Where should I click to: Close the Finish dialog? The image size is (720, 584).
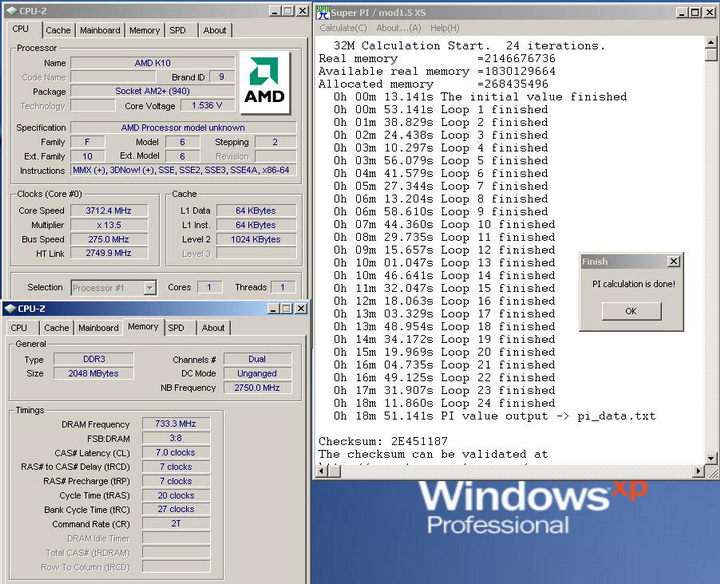(673, 261)
